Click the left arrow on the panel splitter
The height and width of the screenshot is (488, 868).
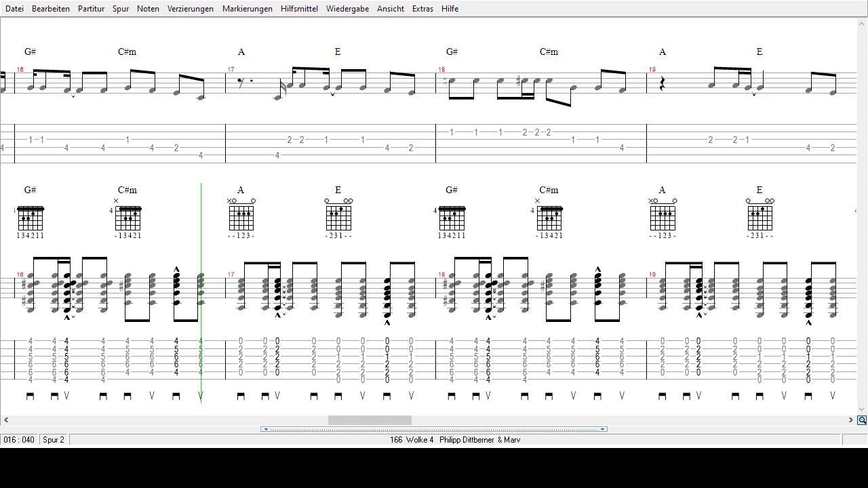point(266,429)
